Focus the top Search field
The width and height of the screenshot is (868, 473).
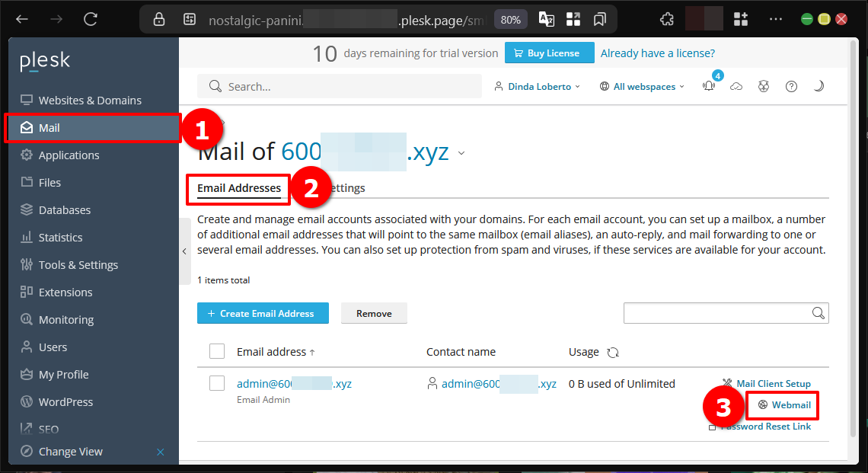340,86
